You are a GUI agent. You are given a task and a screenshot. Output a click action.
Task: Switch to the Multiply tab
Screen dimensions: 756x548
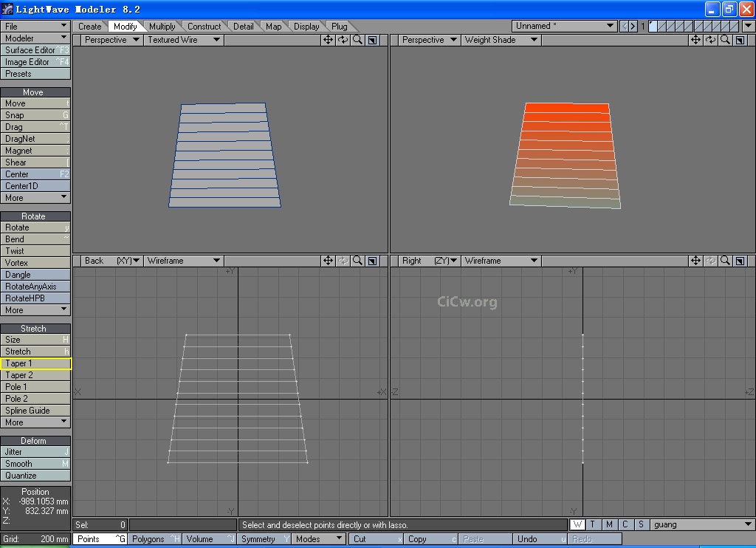point(162,27)
